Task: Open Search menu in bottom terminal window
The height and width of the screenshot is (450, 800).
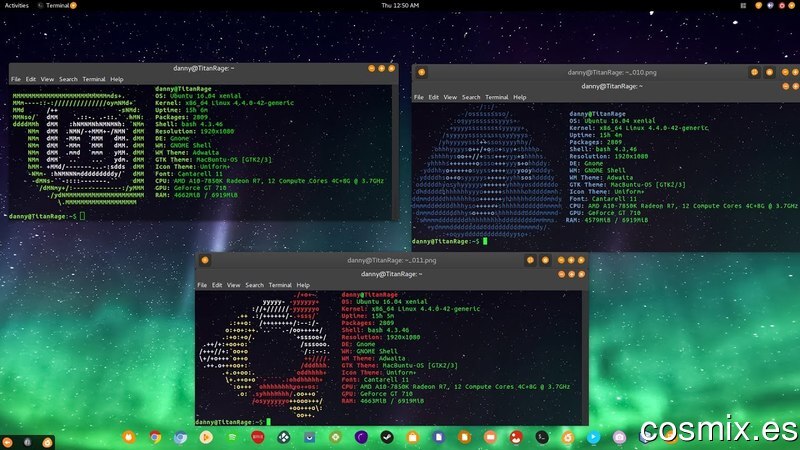Action: coord(254,285)
